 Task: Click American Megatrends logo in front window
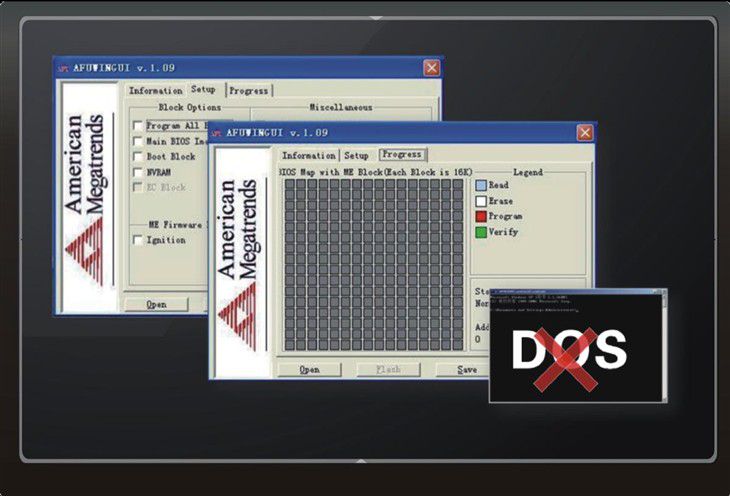(241, 262)
